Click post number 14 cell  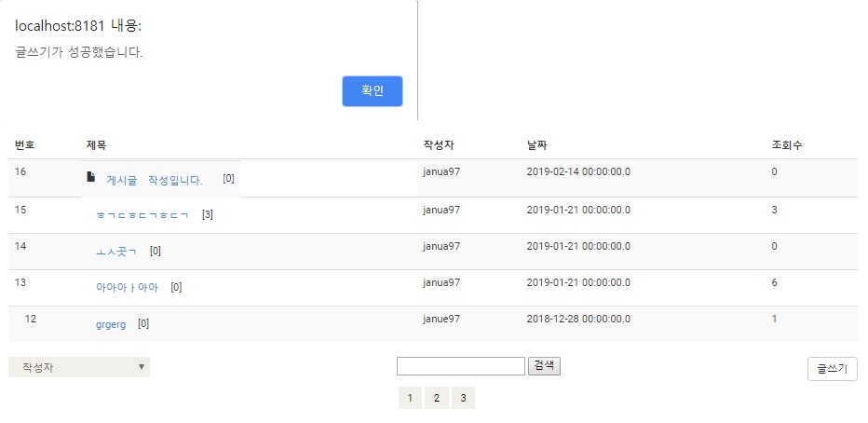pyautogui.click(x=20, y=246)
